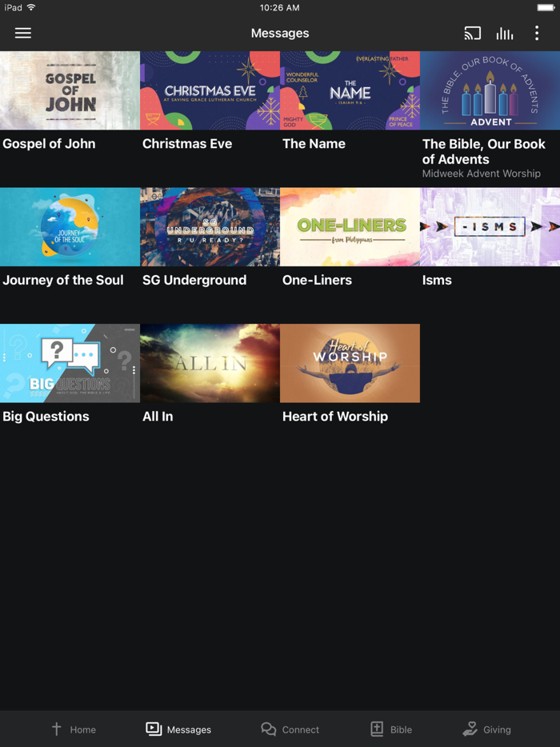Tap the battery status icon
The height and width of the screenshot is (747, 560).
546,7
